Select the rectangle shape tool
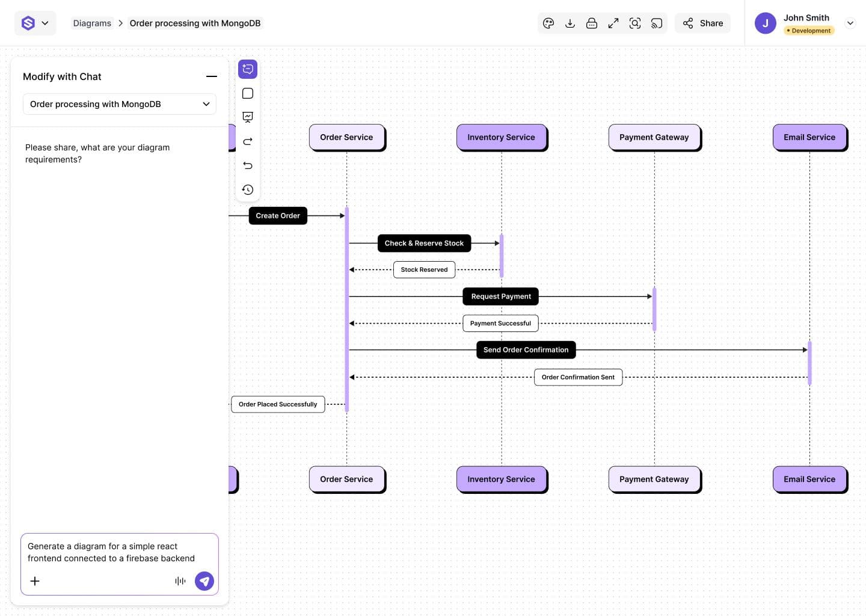 248,93
